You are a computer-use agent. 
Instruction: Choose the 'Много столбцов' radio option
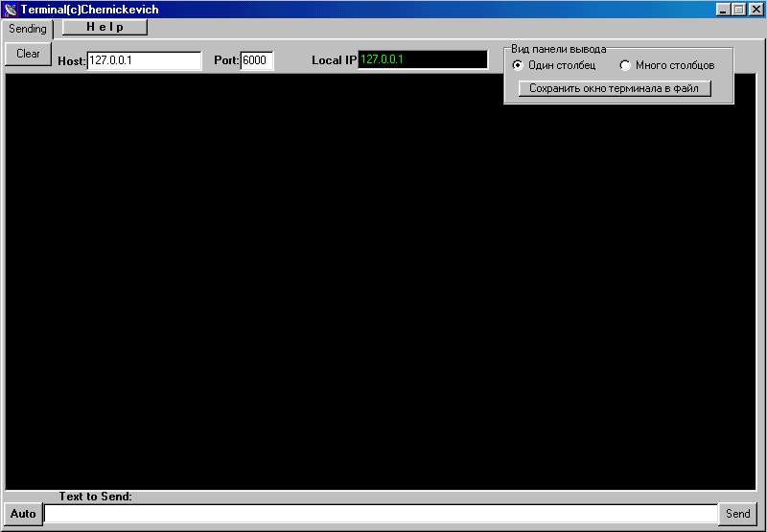[625, 65]
